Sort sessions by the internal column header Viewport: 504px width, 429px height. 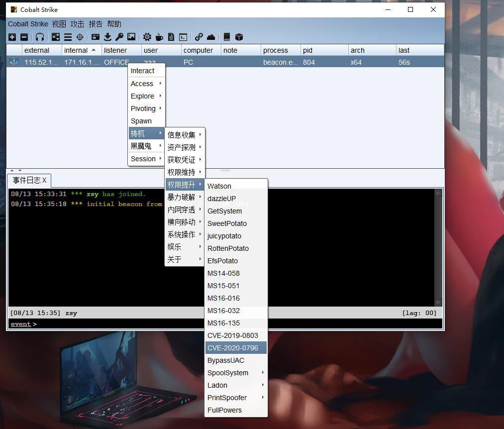click(82, 50)
